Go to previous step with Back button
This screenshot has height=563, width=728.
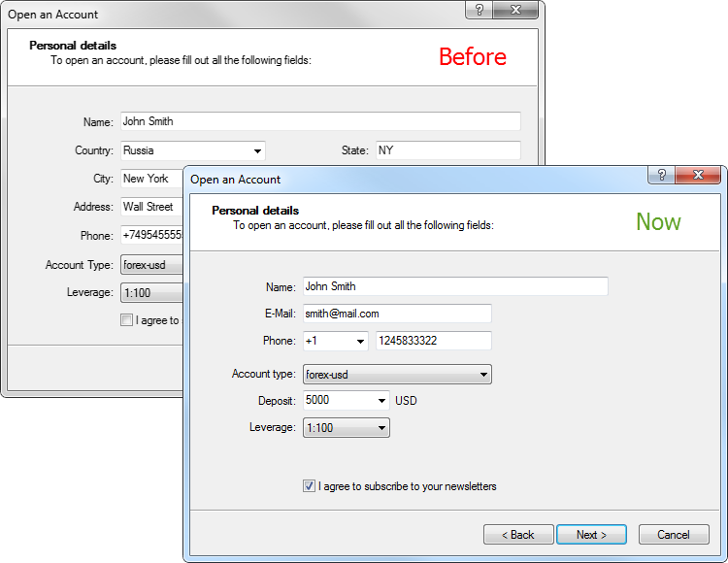click(x=517, y=535)
